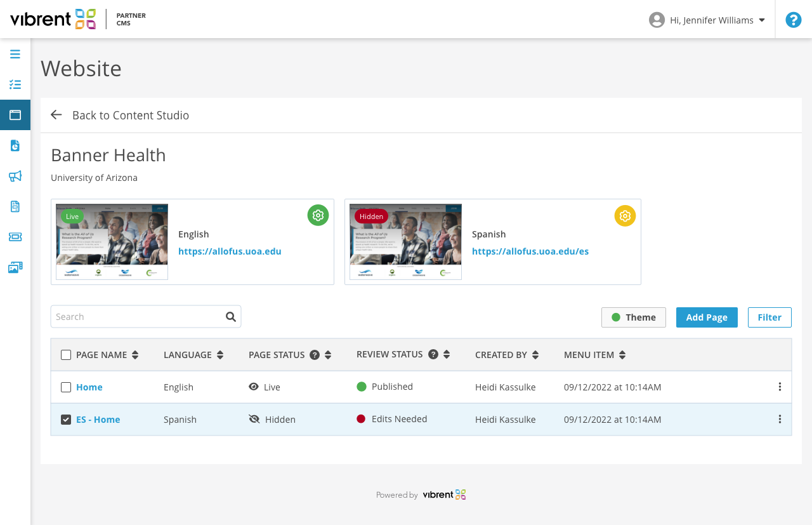Uncheck the ES - Home row checkbox
The image size is (812, 525).
[x=66, y=420]
